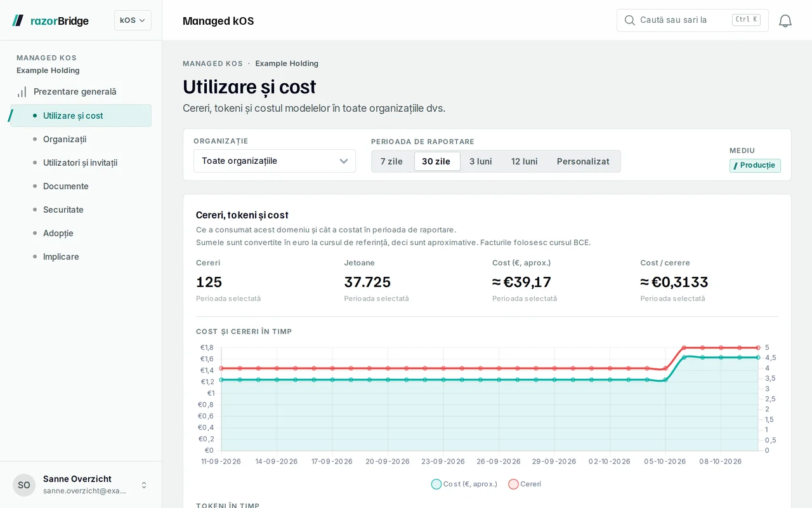
Task: Select the 30 zile period
Action: 436,161
